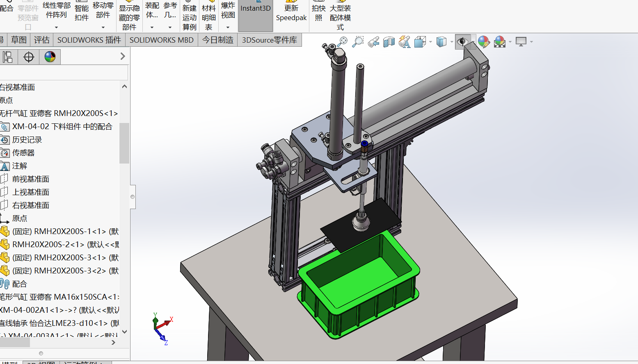Open the View Orientation dropdown arrow
The height and width of the screenshot is (364, 638).
tap(430, 42)
